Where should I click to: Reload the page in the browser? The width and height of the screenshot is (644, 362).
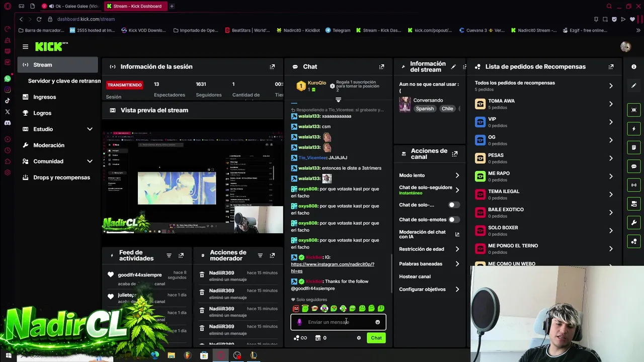tap(39, 19)
